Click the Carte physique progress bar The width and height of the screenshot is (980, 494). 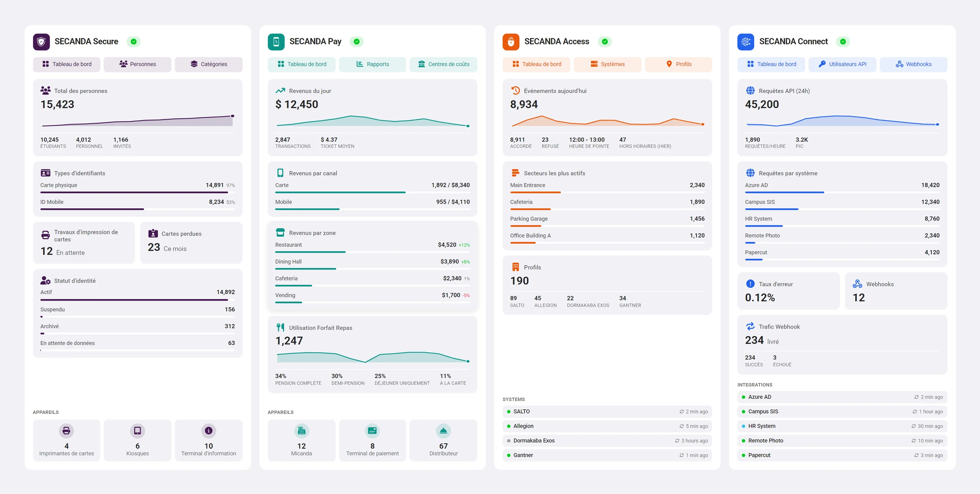(x=137, y=192)
